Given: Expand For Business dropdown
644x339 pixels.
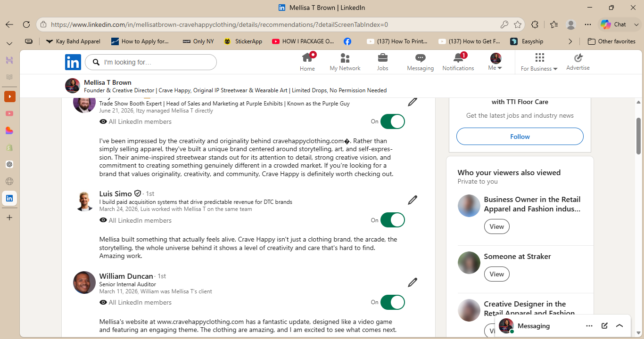Looking at the screenshot, I should 539,62.
